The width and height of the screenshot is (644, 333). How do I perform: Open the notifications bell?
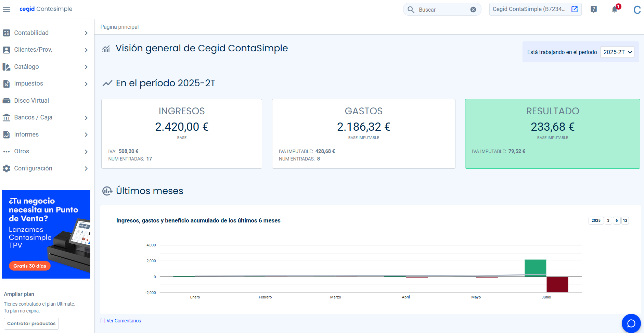615,9
